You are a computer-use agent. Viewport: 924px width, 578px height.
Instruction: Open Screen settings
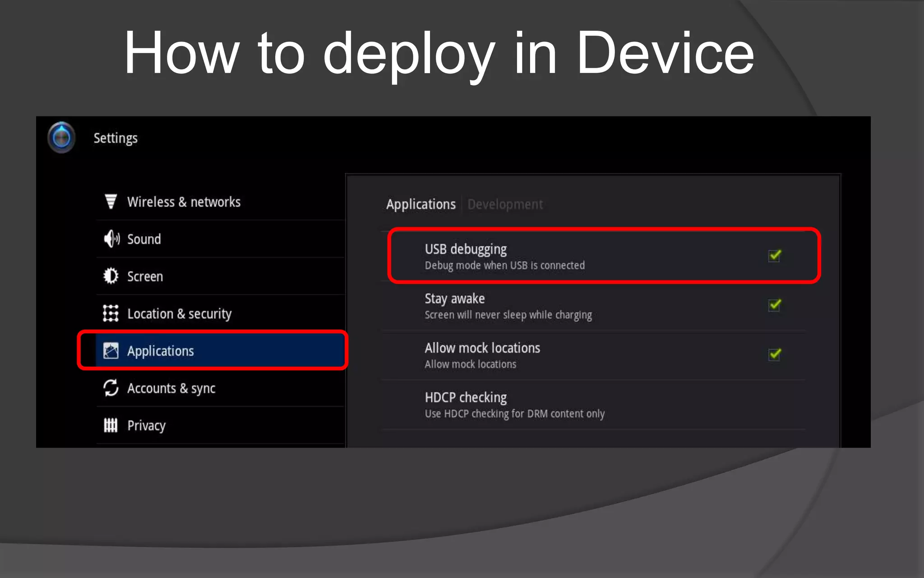click(x=145, y=276)
